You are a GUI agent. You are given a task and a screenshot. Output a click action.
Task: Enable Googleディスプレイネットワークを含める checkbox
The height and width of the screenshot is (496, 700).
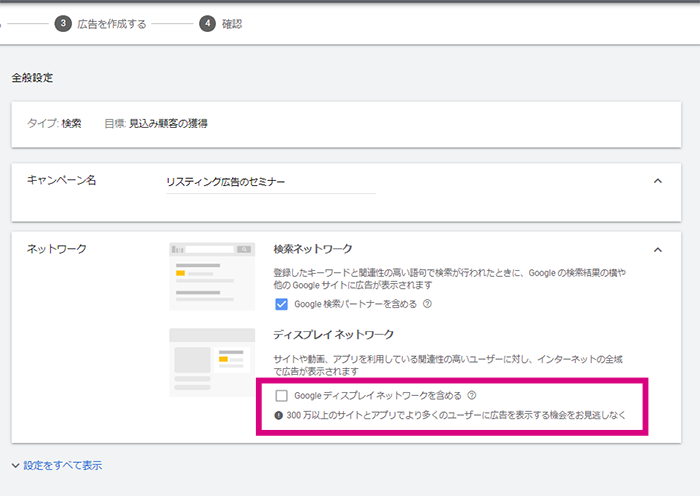pyautogui.click(x=281, y=396)
